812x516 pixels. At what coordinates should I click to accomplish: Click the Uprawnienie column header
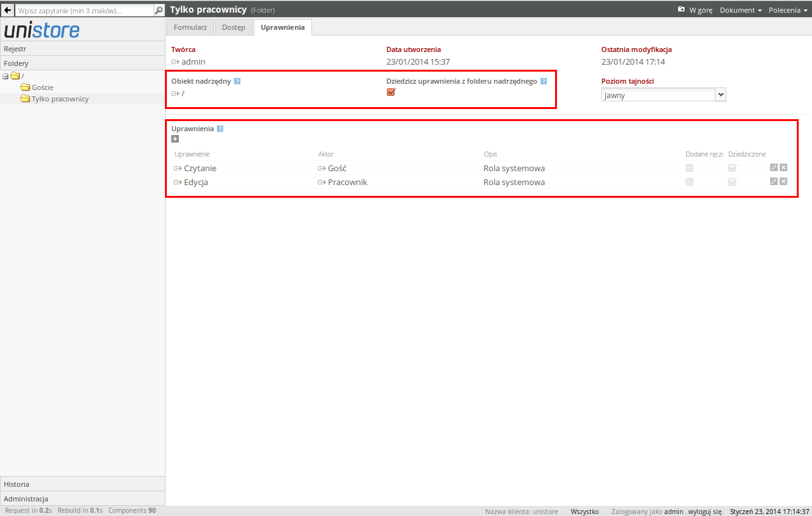(x=192, y=154)
